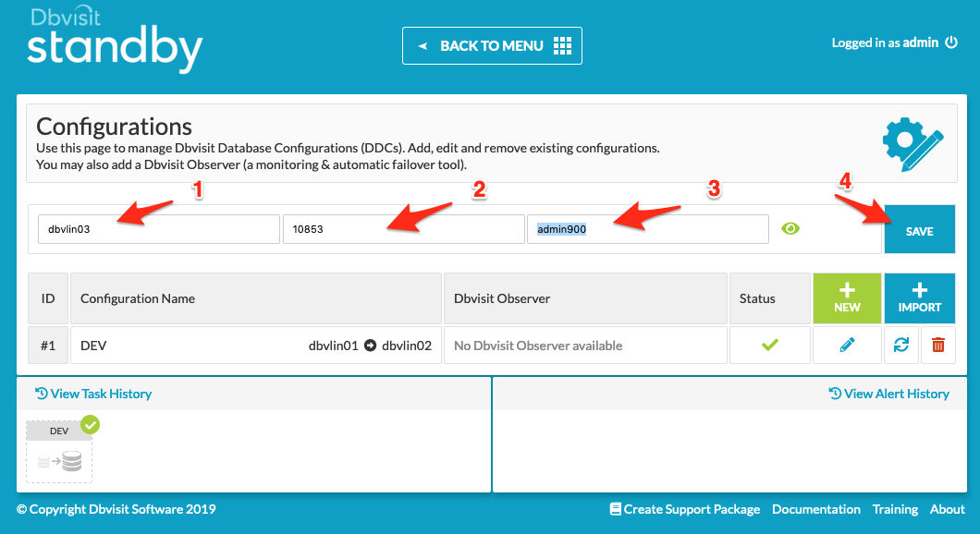Click the history clock icon beside View Task History
This screenshot has width=980, height=534.
42,394
